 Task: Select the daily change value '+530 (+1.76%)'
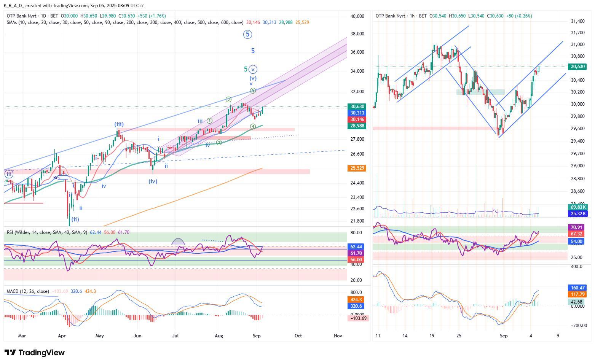151,16
